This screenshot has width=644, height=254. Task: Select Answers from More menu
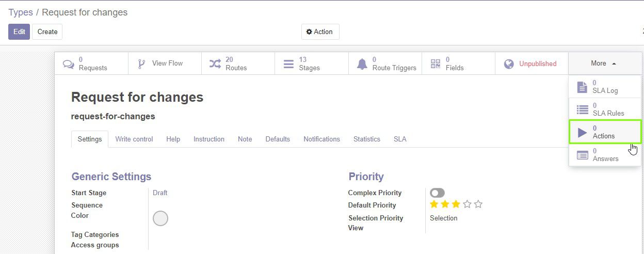click(605, 155)
